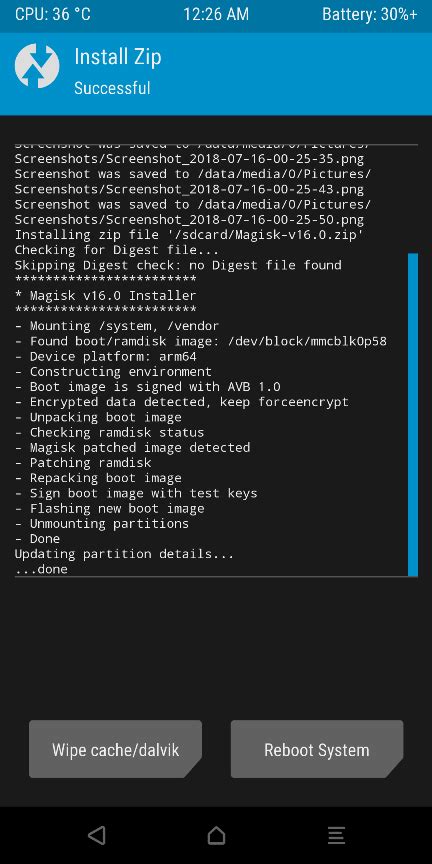Tap the TWRP logo icon
The image size is (432, 864).
click(37, 66)
